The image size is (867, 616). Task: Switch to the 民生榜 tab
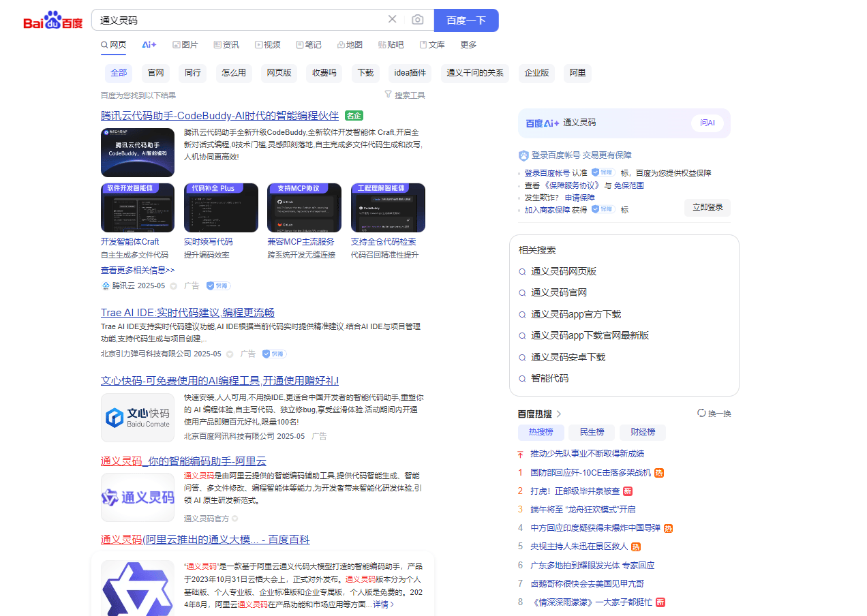coord(592,432)
